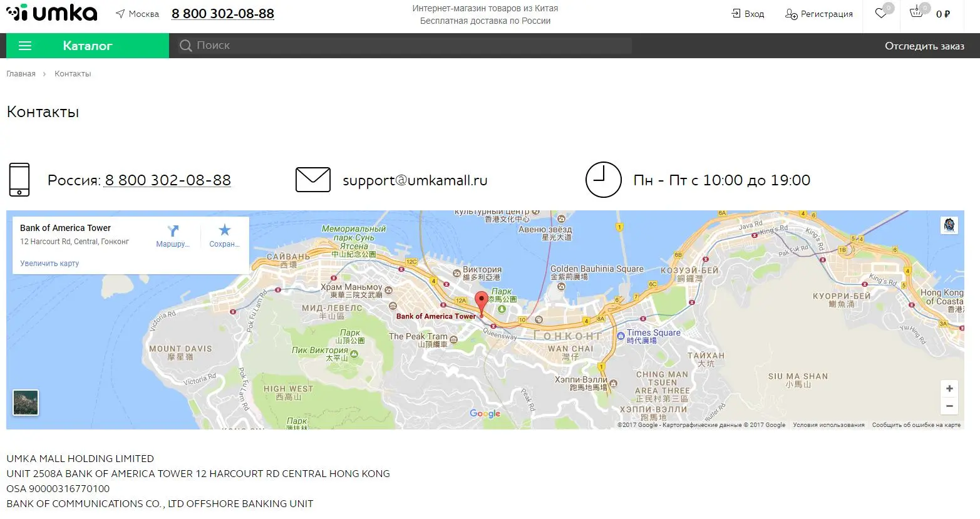Click the Google logo on the map
Screen dimensions: 980x519
[485, 413]
